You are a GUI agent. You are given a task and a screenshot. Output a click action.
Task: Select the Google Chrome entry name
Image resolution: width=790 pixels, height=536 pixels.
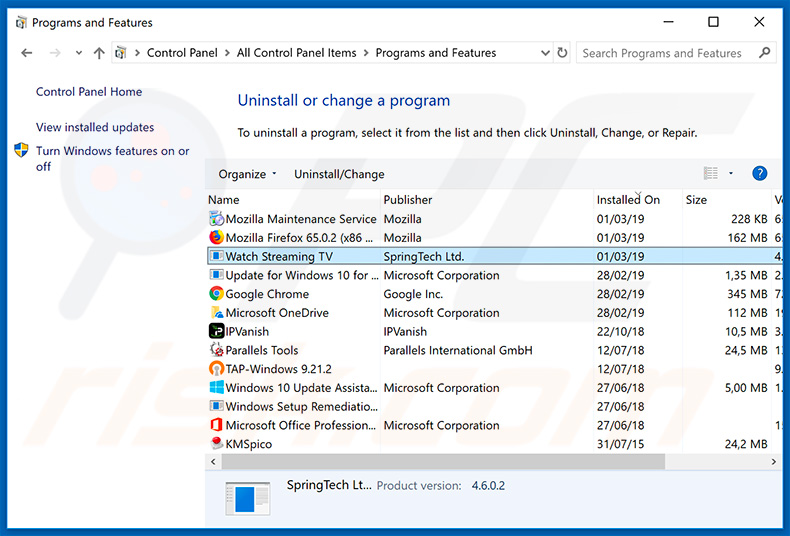coord(267,294)
